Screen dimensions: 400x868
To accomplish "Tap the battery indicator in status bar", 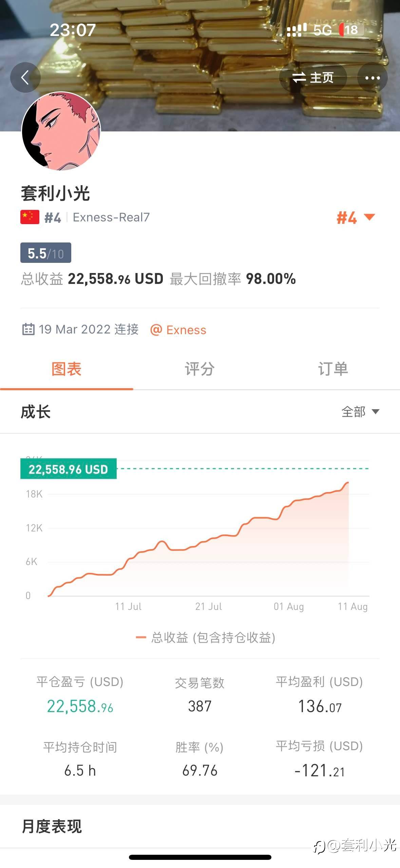I will 351,30.
